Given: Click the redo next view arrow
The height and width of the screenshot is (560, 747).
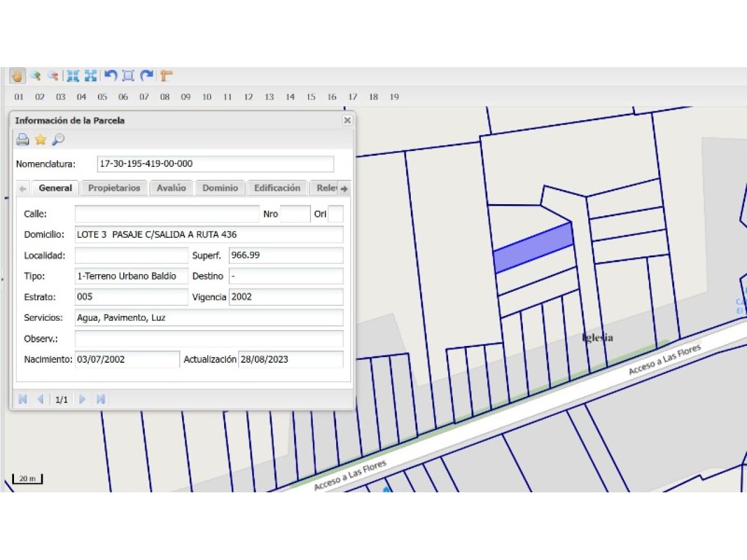Looking at the screenshot, I should [x=147, y=76].
